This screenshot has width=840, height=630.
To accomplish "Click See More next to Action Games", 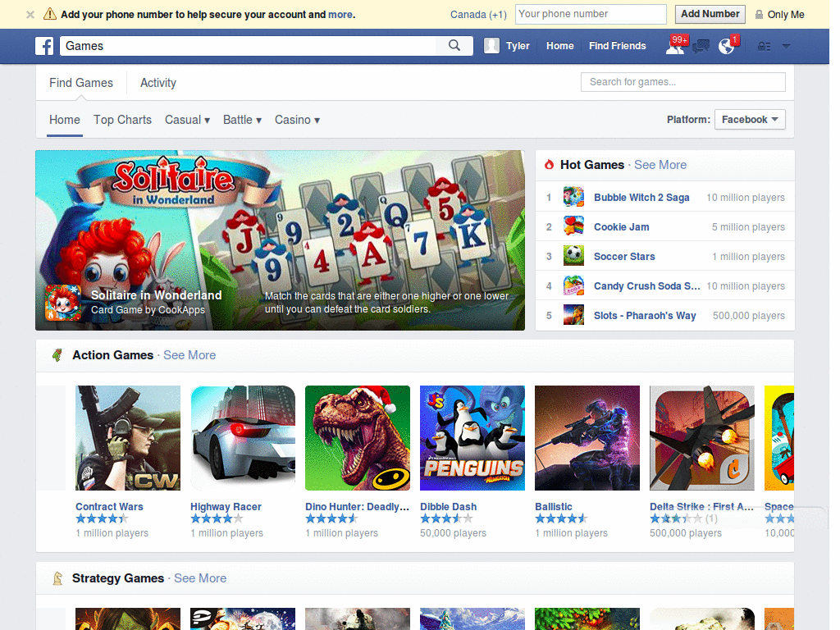I will tap(189, 355).
